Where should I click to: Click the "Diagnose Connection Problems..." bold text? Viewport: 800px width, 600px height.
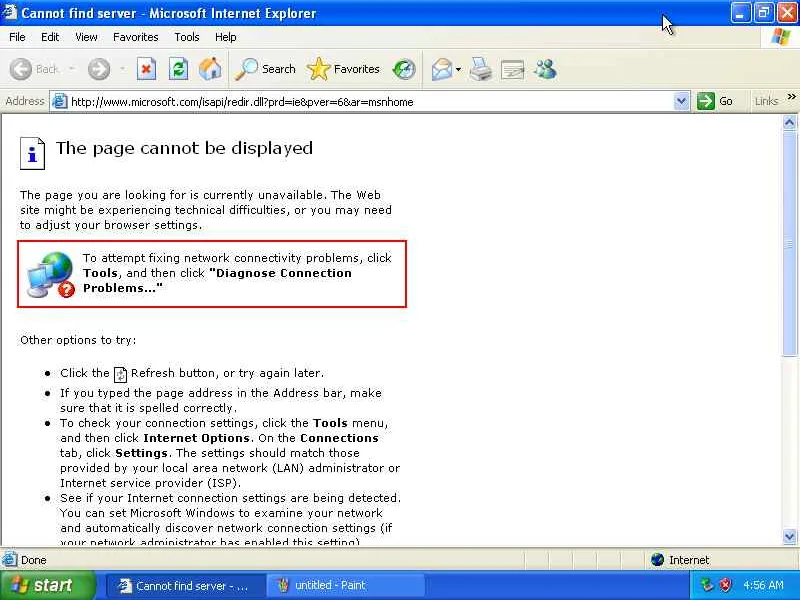click(217, 280)
